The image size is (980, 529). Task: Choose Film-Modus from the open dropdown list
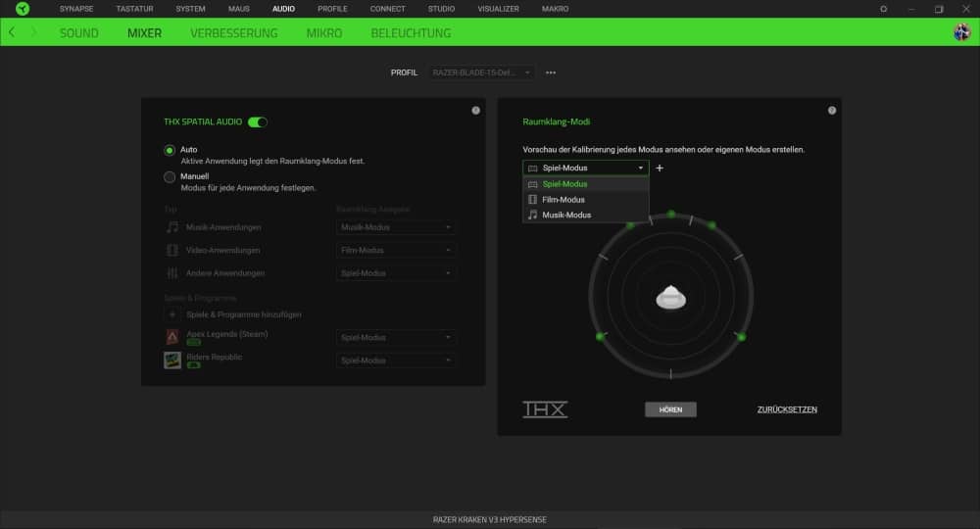[x=563, y=200]
